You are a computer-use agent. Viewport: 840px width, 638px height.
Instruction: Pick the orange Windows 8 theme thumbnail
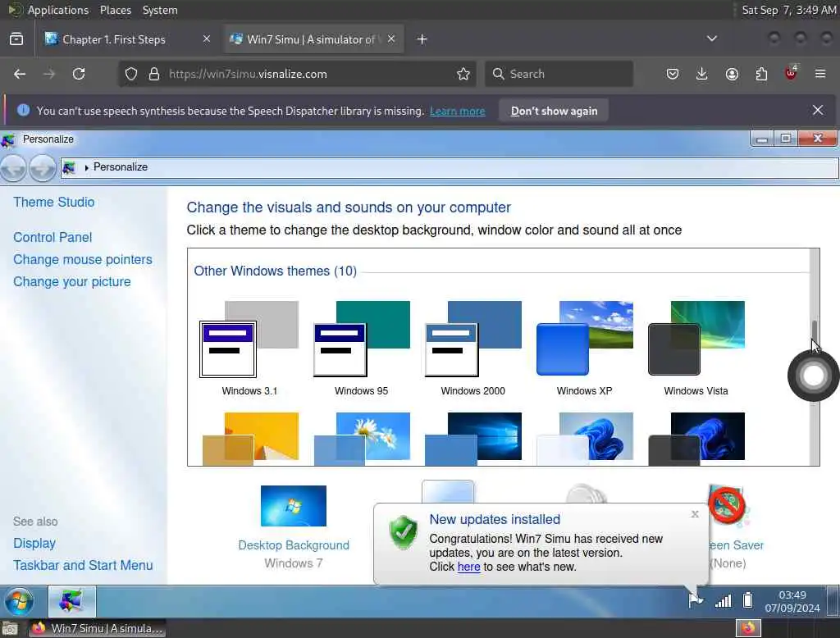[250, 438]
